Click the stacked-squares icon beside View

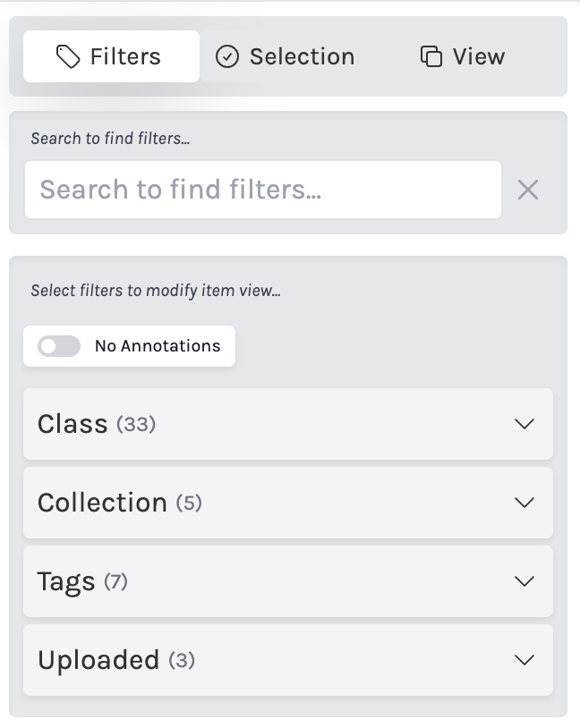click(x=431, y=55)
